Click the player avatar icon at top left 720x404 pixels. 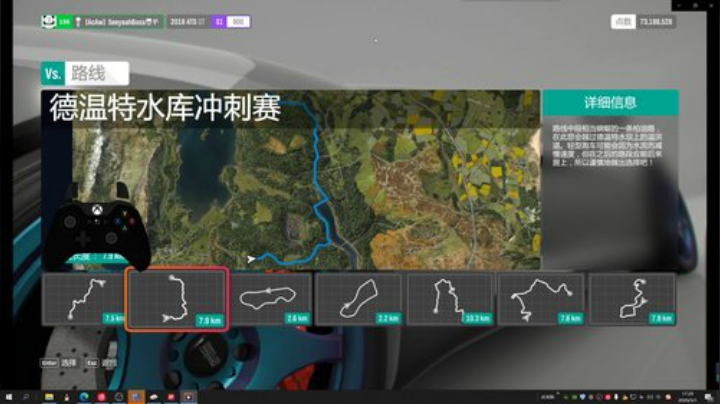(49, 22)
